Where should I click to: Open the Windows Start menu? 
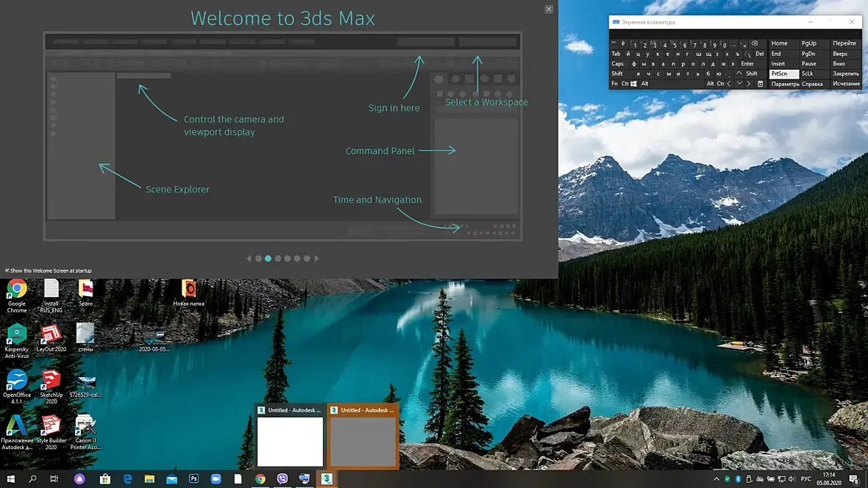[x=10, y=478]
